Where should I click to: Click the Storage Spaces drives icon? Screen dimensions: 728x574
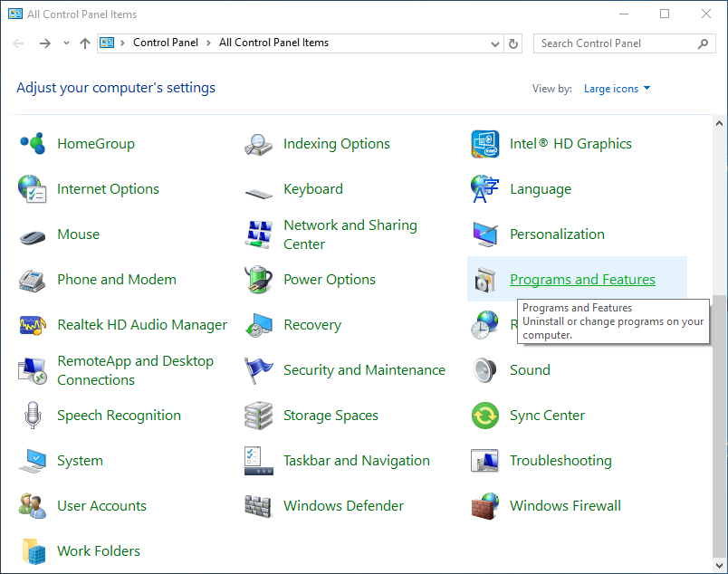(x=259, y=416)
